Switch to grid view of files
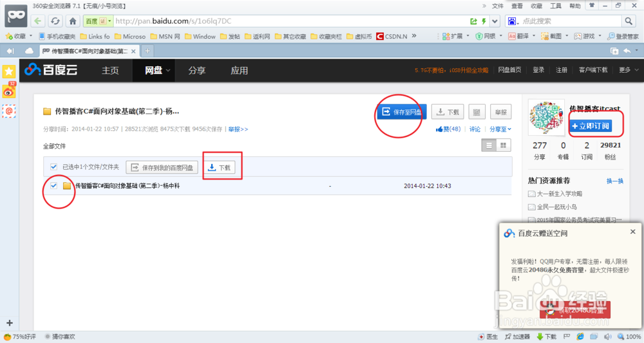Screen dimensions: 644x343 (503, 145)
